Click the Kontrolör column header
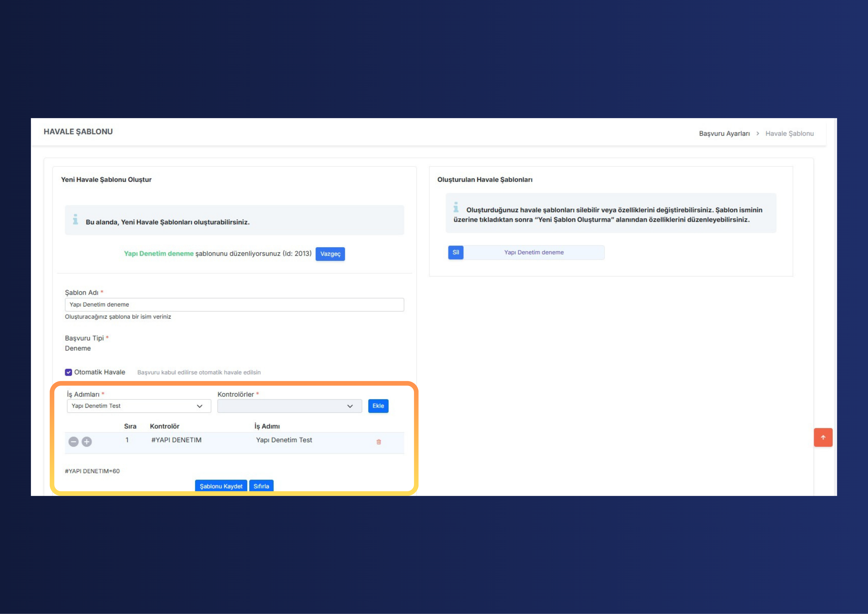The image size is (868, 614). click(164, 426)
